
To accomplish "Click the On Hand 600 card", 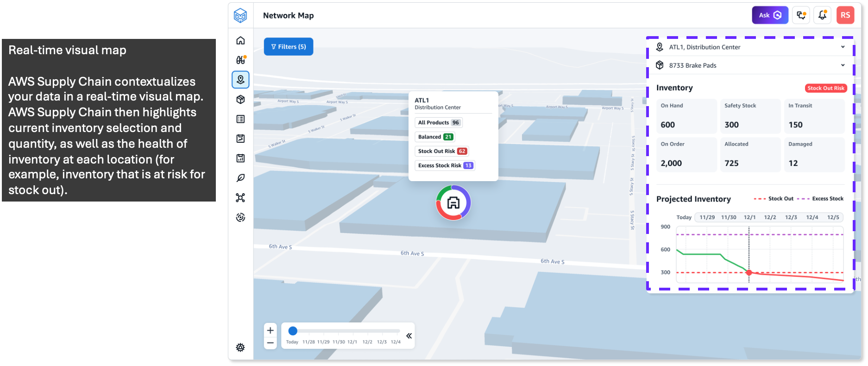I will point(686,116).
